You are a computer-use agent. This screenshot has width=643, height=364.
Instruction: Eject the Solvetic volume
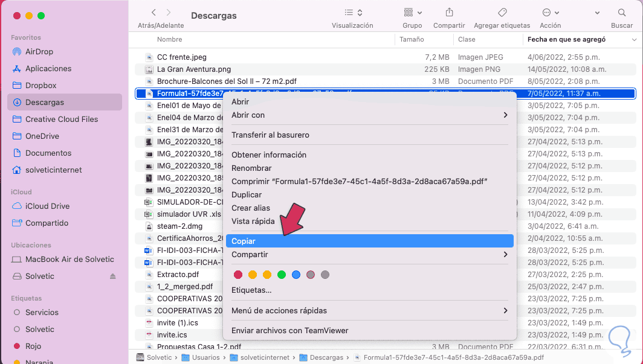tap(113, 276)
